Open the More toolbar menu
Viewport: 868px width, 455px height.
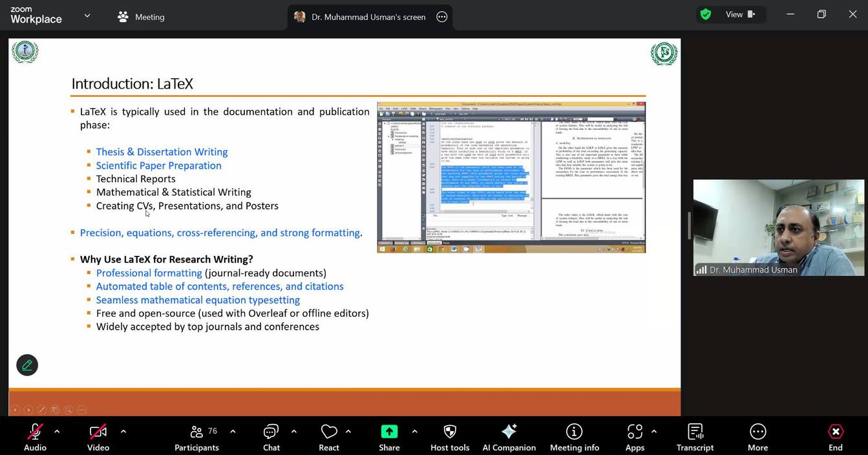(757, 436)
